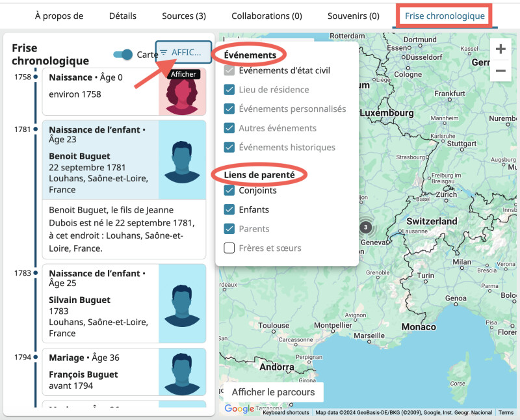Screen dimensions: 520x420
Task: Switch to the Détails tab
Action: [122, 16]
